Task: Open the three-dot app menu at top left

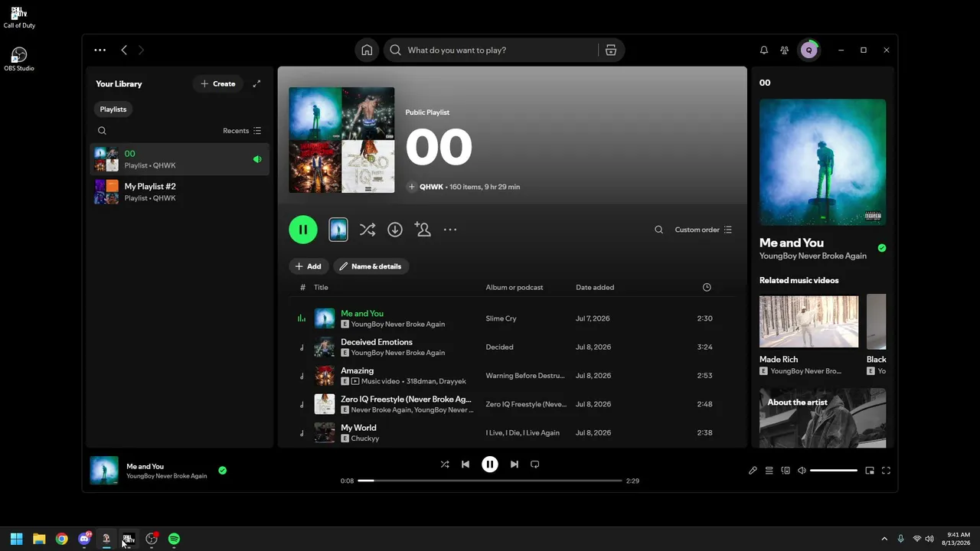Action: tap(100, 50)
